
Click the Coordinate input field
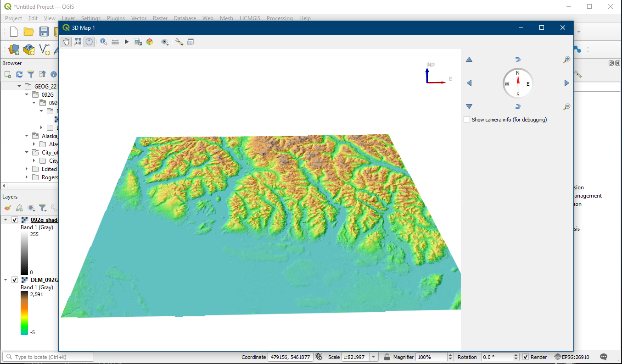coord(290,357)
